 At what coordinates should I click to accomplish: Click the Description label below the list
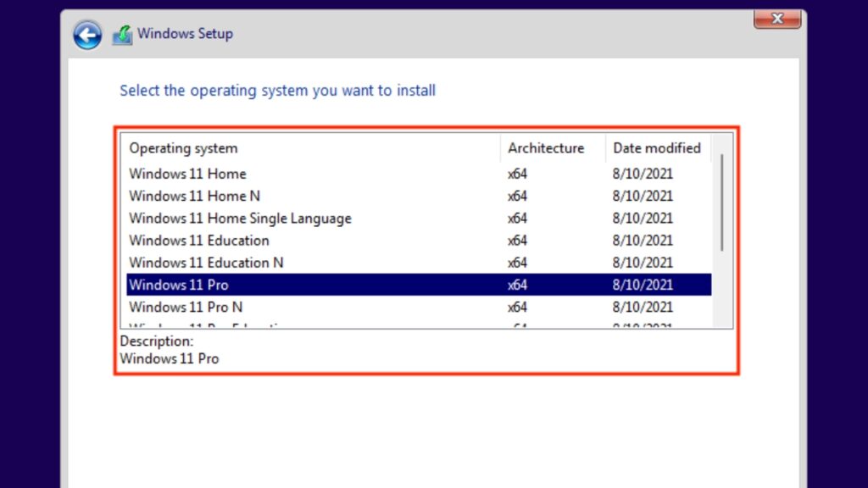156,341
